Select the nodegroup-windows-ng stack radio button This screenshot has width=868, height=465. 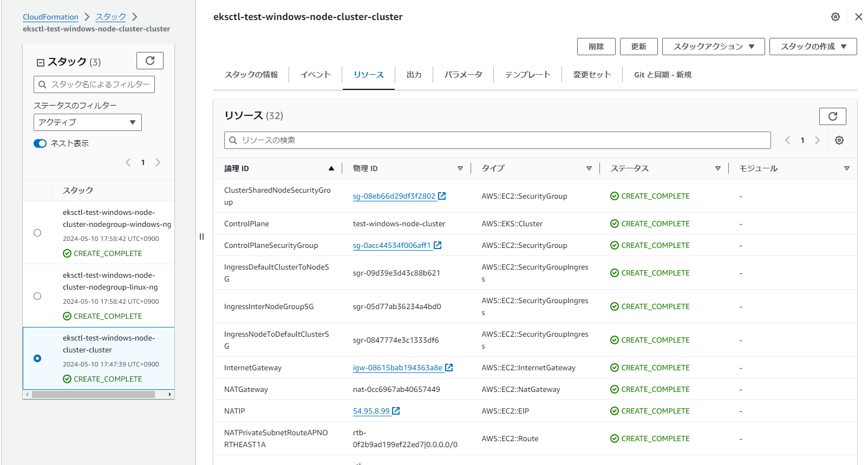(x=37, y=233)
